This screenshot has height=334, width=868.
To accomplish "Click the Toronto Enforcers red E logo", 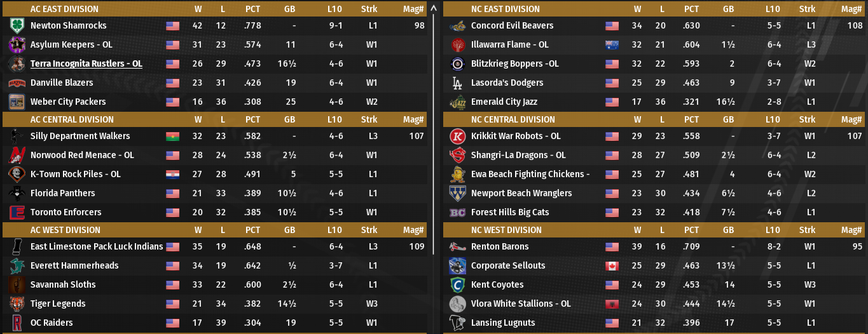I will pyautogui.click(x=17, y=212).
